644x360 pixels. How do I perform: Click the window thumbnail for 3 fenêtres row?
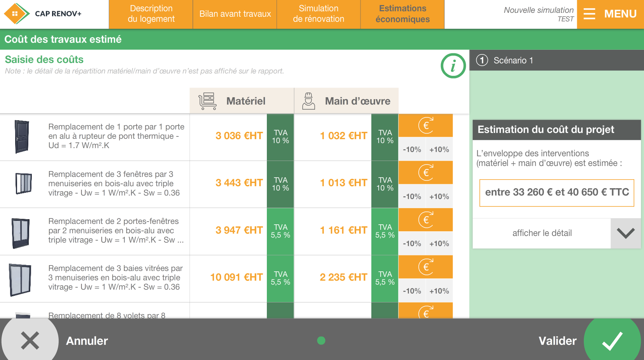23,183
